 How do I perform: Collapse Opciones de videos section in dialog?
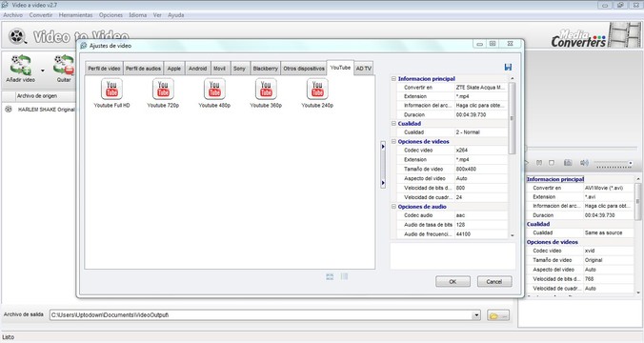point(393,141)
